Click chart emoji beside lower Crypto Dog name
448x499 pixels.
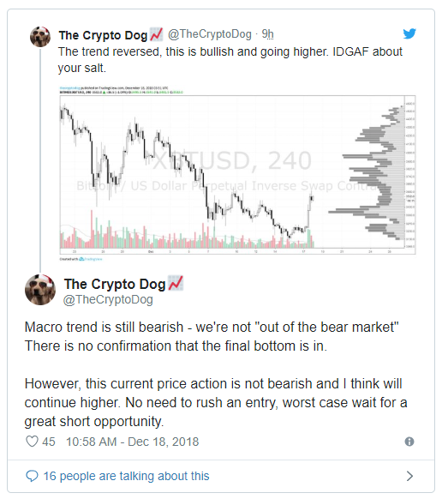coord(176,283)
